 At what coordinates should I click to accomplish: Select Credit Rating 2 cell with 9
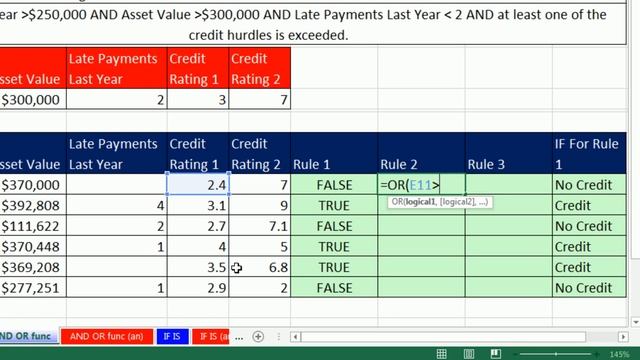pos(260,205)
